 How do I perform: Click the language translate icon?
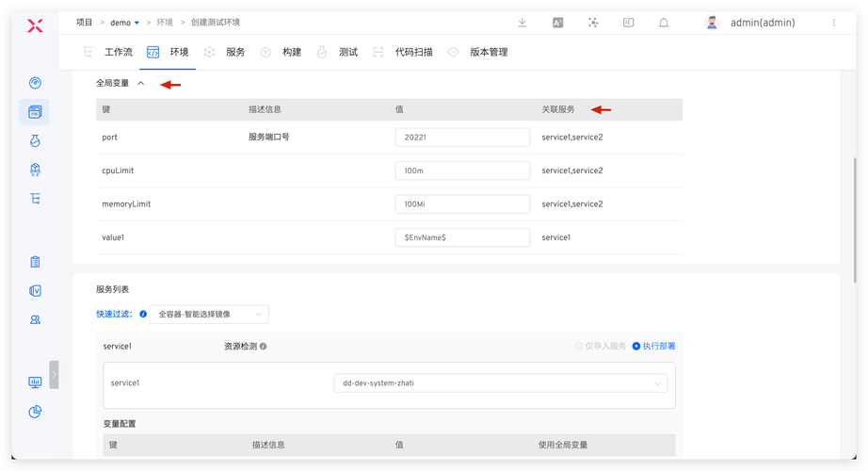557,23
